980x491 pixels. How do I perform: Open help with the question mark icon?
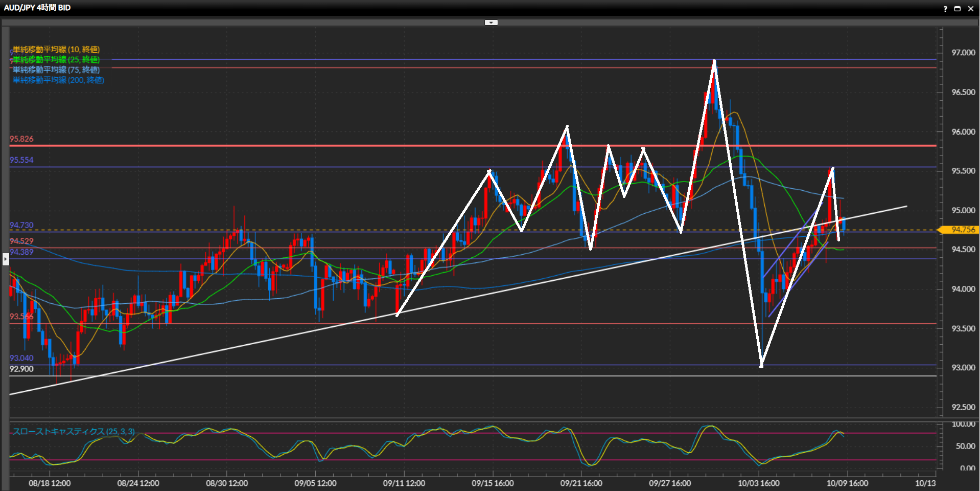[945, 9]
